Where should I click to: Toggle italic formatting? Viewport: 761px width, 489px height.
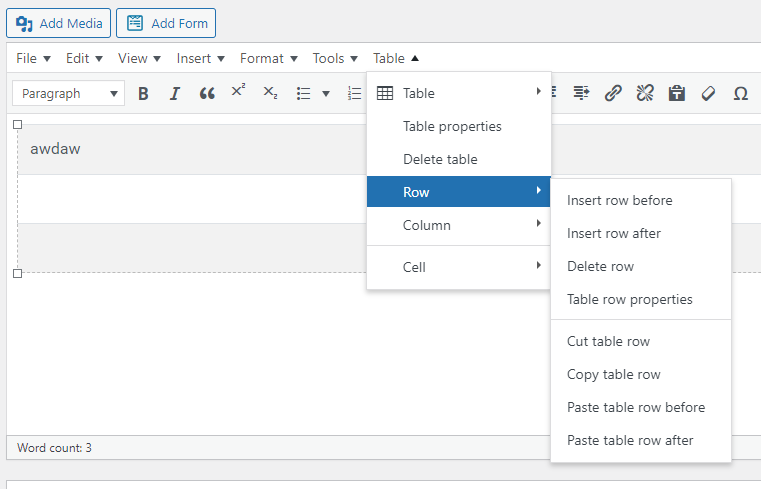tap(175, 93)
